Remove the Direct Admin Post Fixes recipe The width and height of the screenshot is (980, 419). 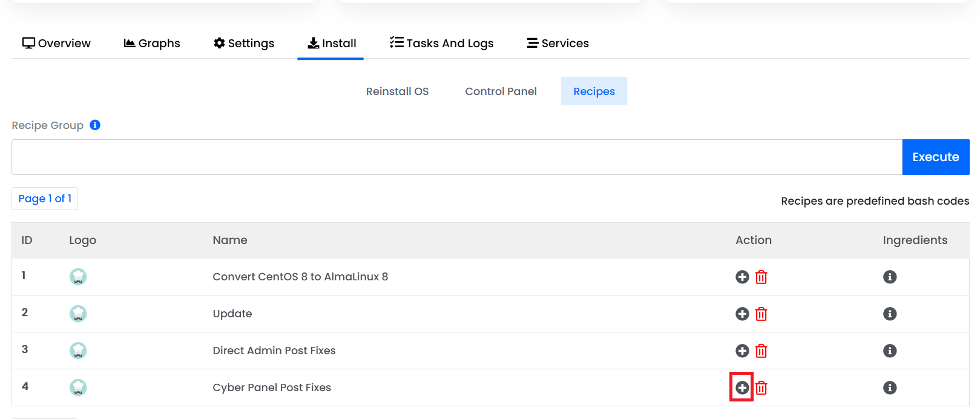[761, 351]
